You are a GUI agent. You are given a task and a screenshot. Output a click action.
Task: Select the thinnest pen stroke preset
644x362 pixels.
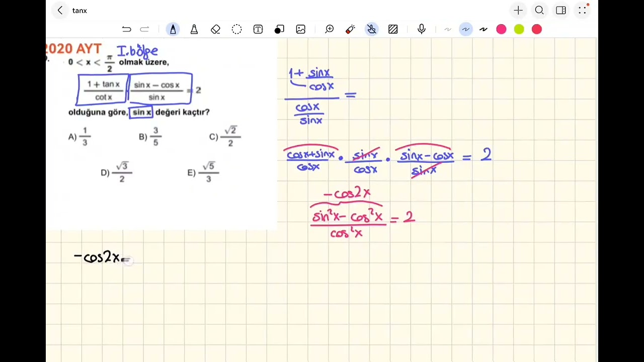pos(448,30)
